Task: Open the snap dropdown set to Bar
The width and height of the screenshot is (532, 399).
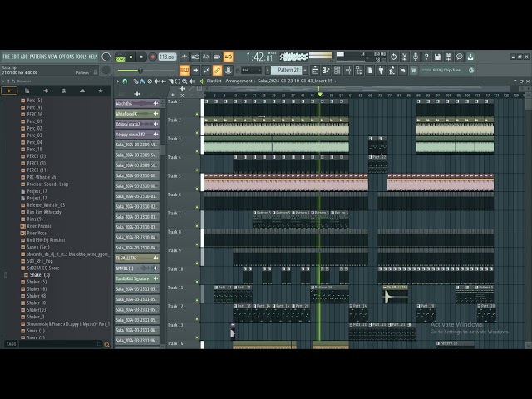Action: (251, 70)
